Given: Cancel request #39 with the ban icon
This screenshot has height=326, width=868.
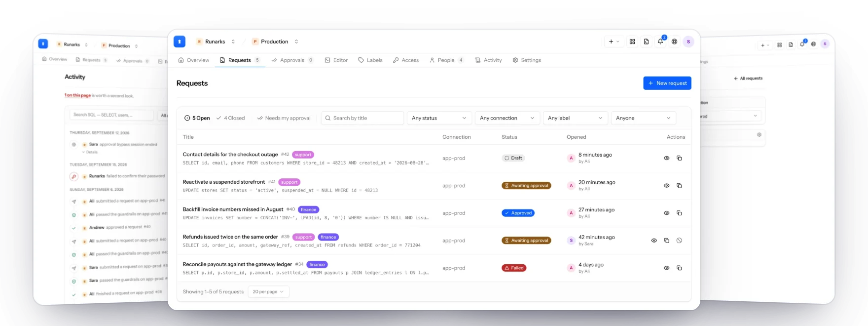Looking at the screenshot, I should (679, 241).
